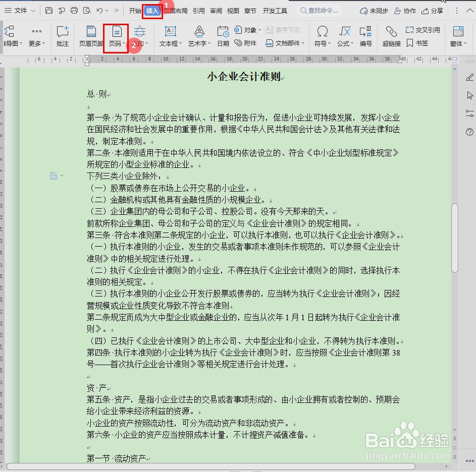Switch to the 审阅 tab
The height and width of the screenshot is (472, 476).
(216, 11)
